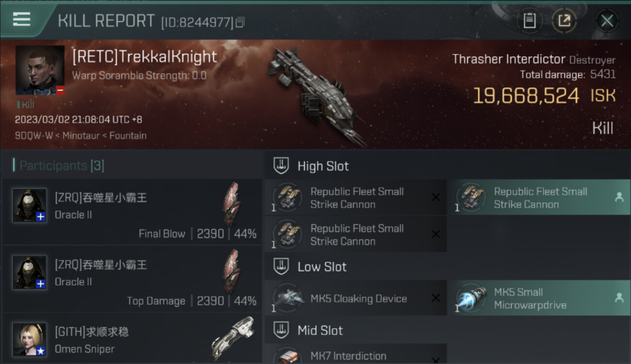Collapse the High Slot section

[x=281, y=166]
